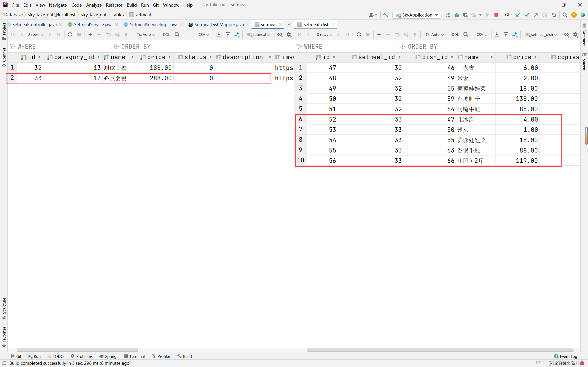The height and width of the screenshot is (367, 588).
Task: Click the Git update project arrow
Action: point(518,15)
